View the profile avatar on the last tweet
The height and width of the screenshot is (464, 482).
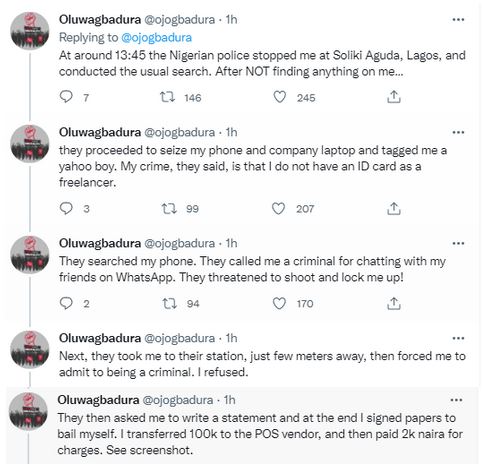[28, 411]
